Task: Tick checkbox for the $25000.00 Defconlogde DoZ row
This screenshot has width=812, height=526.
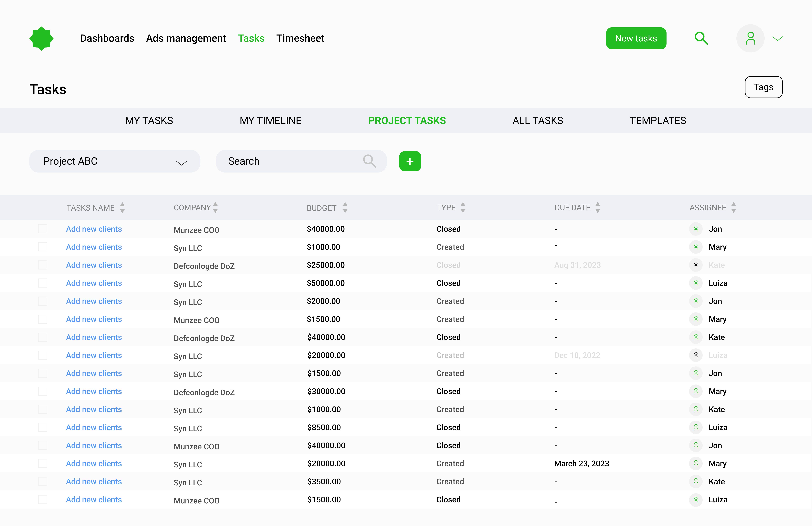Action: (43, 265)
